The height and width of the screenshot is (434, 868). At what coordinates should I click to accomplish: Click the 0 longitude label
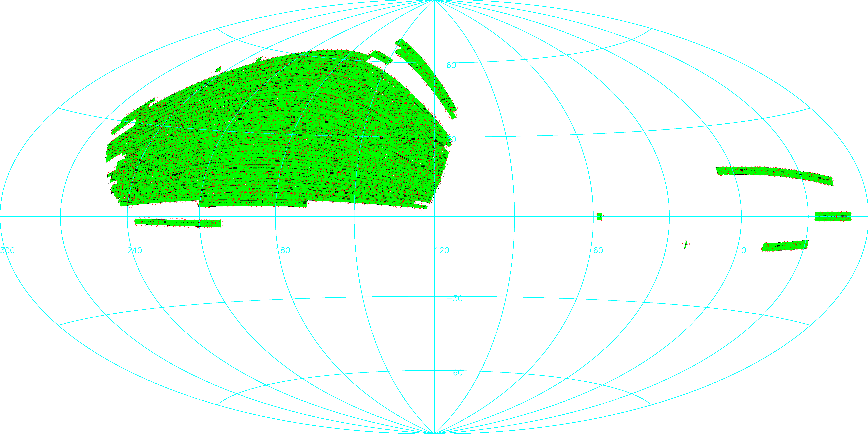(x=744, y=250)
